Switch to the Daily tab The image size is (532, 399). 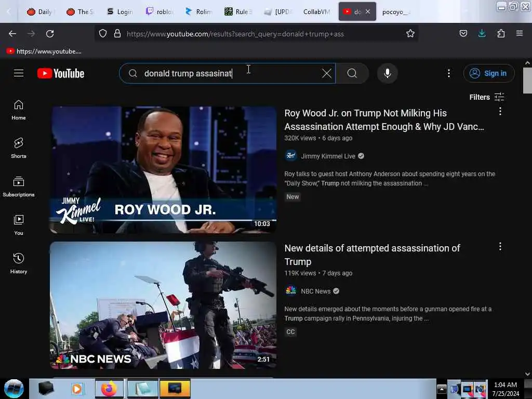click(x=39, y=12)
